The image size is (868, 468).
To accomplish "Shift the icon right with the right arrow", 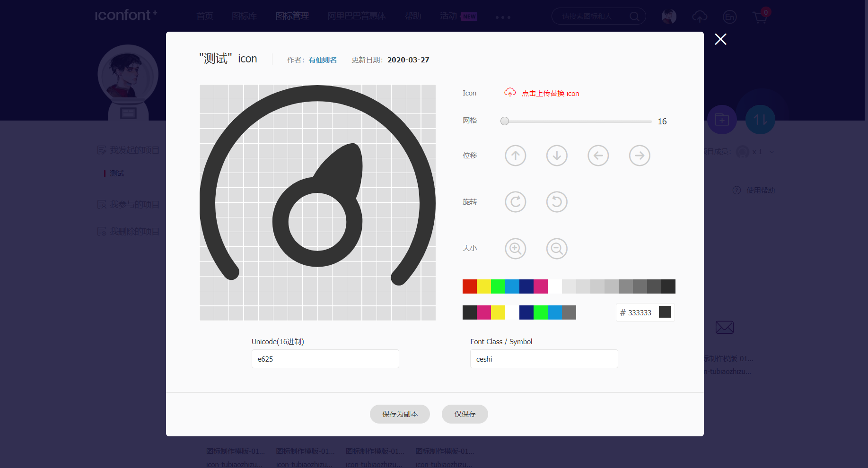I will pyautogui.click(x=640, y=156).
